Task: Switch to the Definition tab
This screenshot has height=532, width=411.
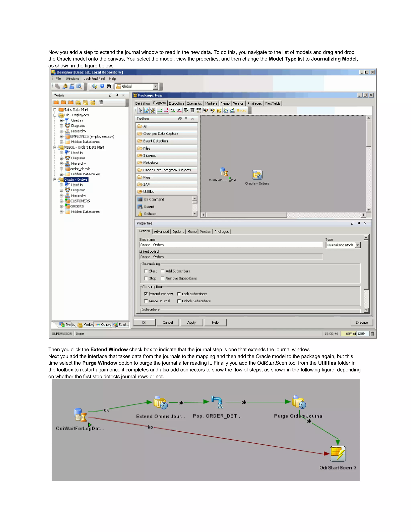Action: [x=142, y=103]
